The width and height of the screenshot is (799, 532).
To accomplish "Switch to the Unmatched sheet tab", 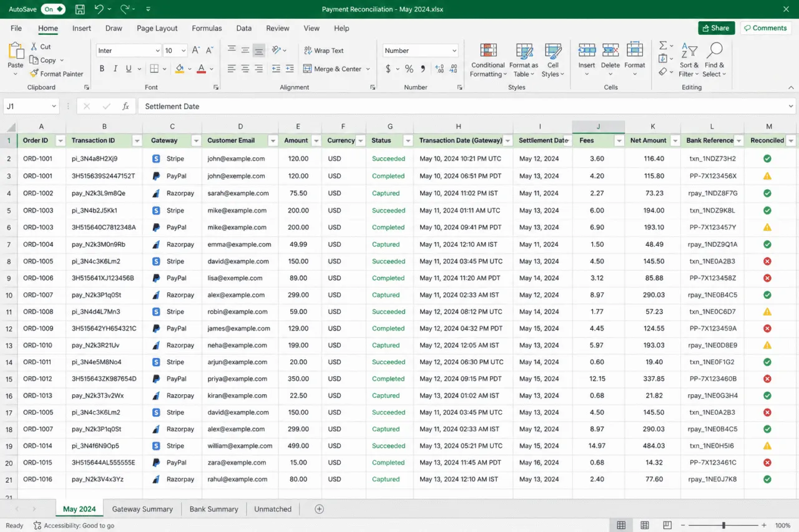I will [x=273, y=509].
